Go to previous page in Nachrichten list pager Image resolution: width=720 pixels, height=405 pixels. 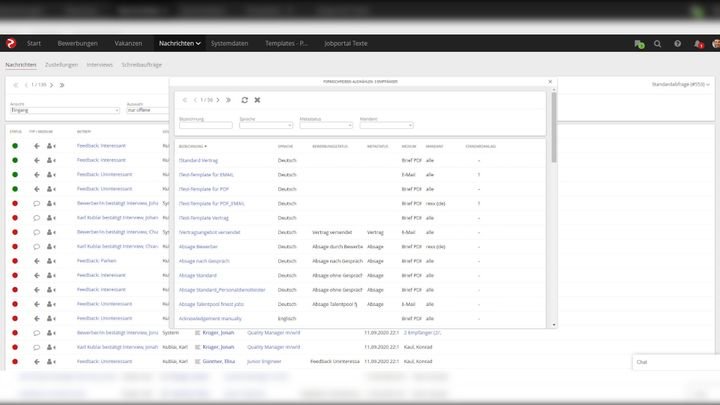(x=26, y=85)
